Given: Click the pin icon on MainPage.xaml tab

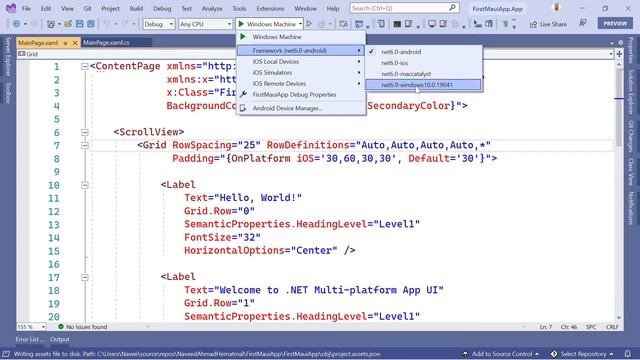Looking at the screenshot, I should (65, 43).
